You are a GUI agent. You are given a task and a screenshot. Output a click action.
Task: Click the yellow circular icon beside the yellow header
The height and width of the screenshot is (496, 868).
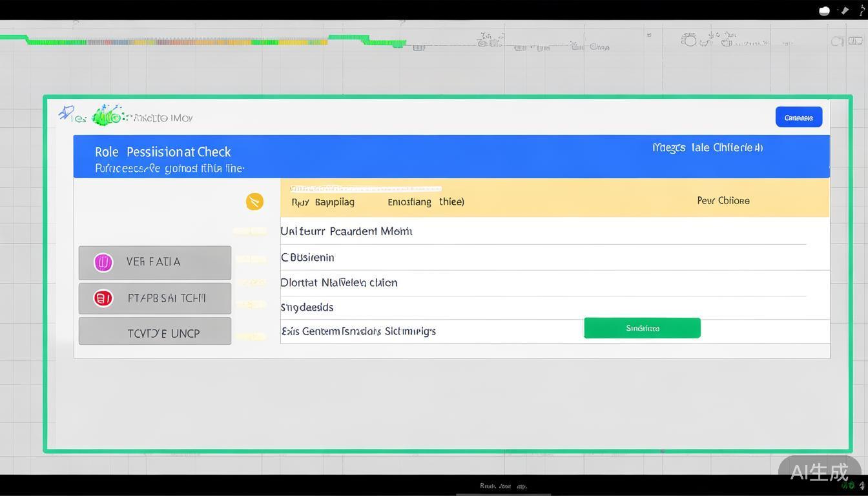(x=254, y=201)
